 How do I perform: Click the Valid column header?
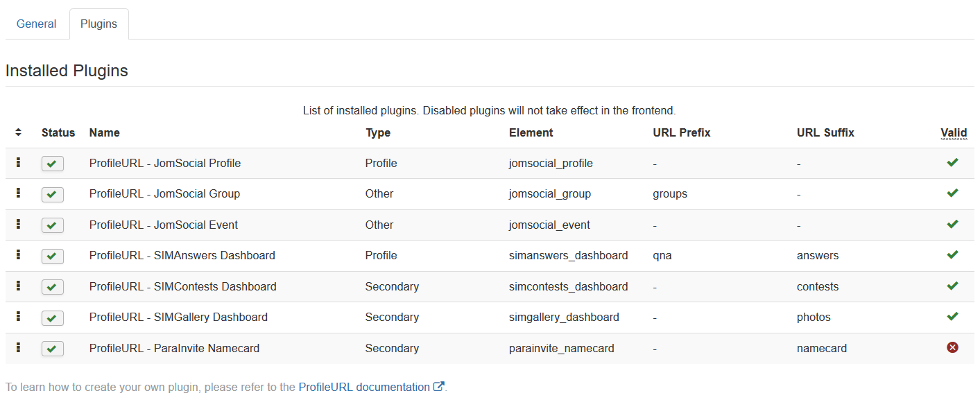pyautogui.click(x=954, y=132)
